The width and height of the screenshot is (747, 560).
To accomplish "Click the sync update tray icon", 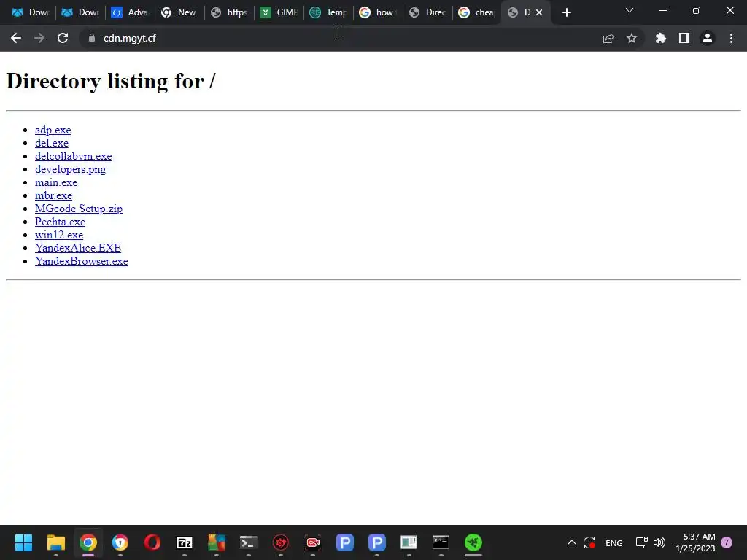I will coord(589,542).
